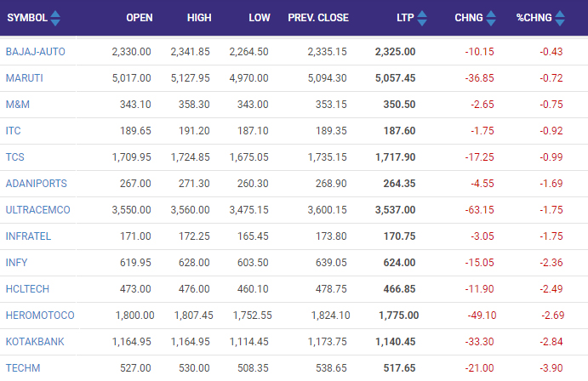Click the PREV. CLOSE column header

318,18
